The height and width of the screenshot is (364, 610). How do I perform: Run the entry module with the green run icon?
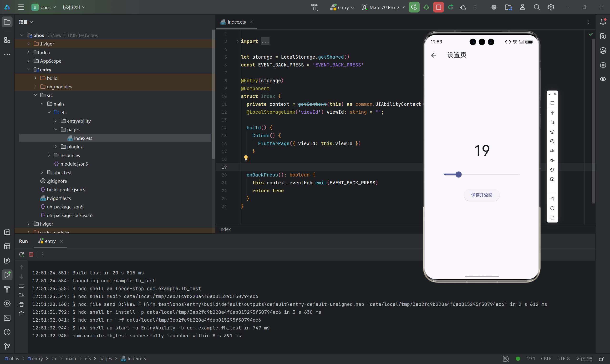click(x=414, y=7)
